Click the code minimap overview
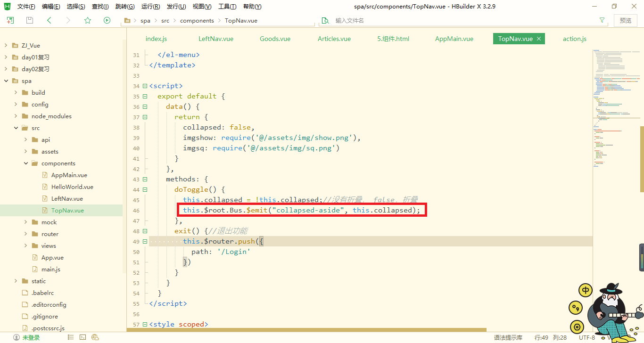Screen dimensions: 644x343 pyautogui.click(x=616, y=108)
